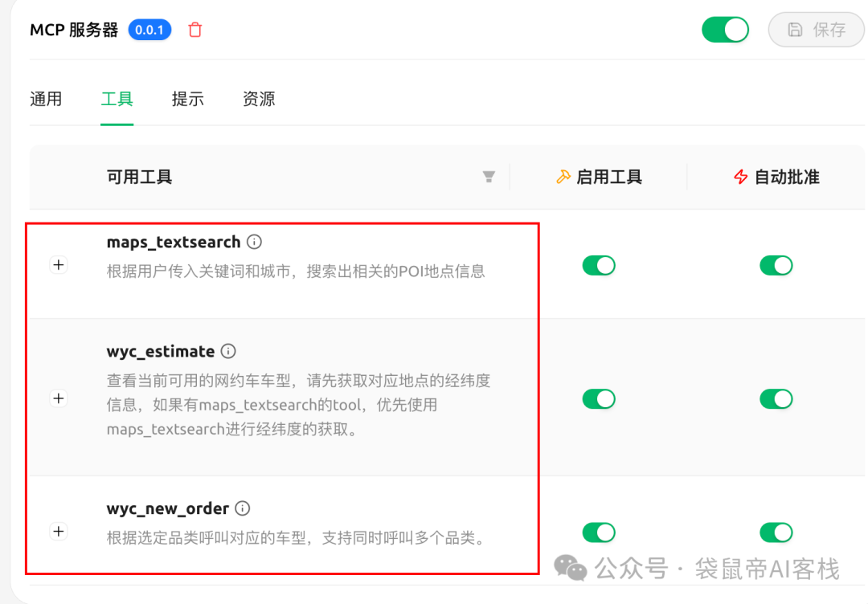Select the wyc_estimate tool name
The width and height of the screenshot is (868, 604).
pos(161,351)
